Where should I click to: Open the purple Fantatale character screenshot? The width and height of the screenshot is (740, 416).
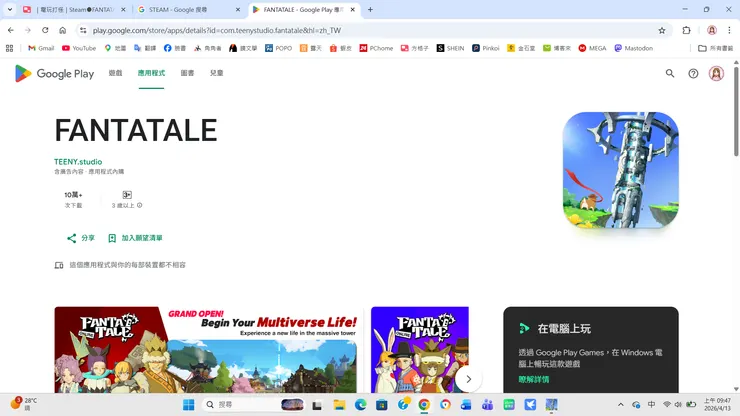(x=420, y=349)
